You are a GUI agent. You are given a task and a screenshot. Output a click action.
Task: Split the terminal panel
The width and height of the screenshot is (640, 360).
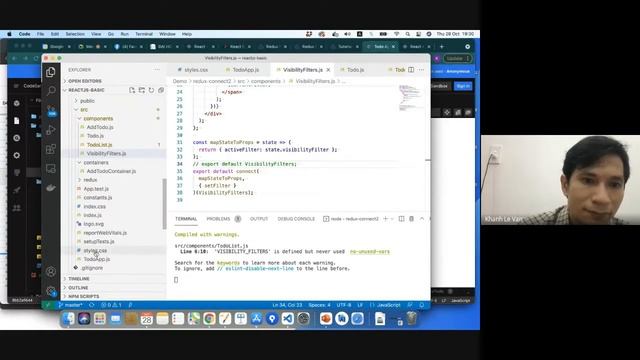pyautogui.click(x=401, y=219)
